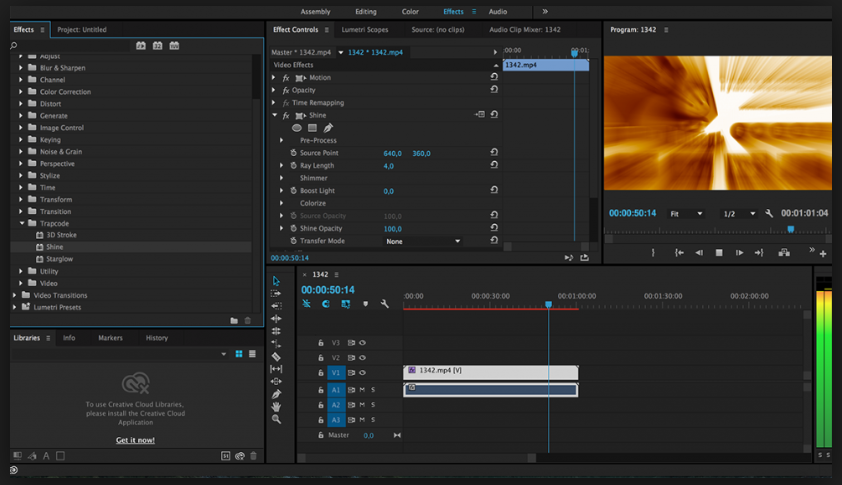Create 4-point polygon mask for Shine
This screenshot has width=842, height=485.
click(x=312, y=128)
